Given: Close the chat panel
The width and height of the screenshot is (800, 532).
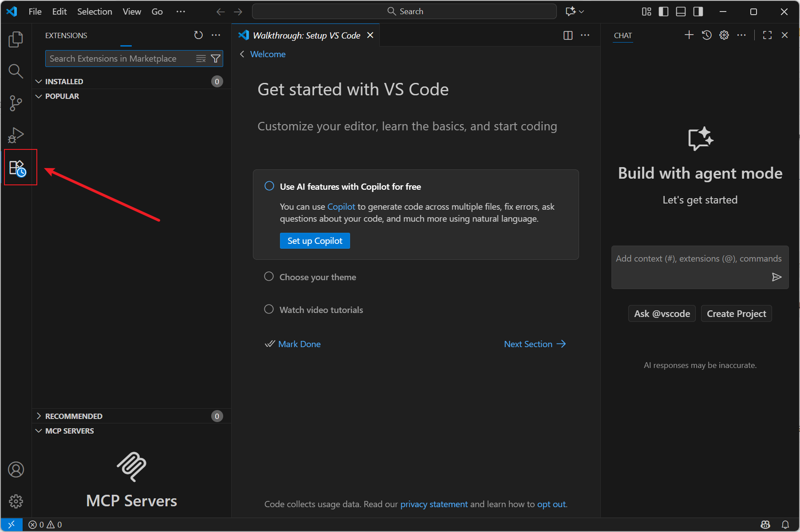Looking at the screenshot, I should pyautogui.click(x=784, y=35).
